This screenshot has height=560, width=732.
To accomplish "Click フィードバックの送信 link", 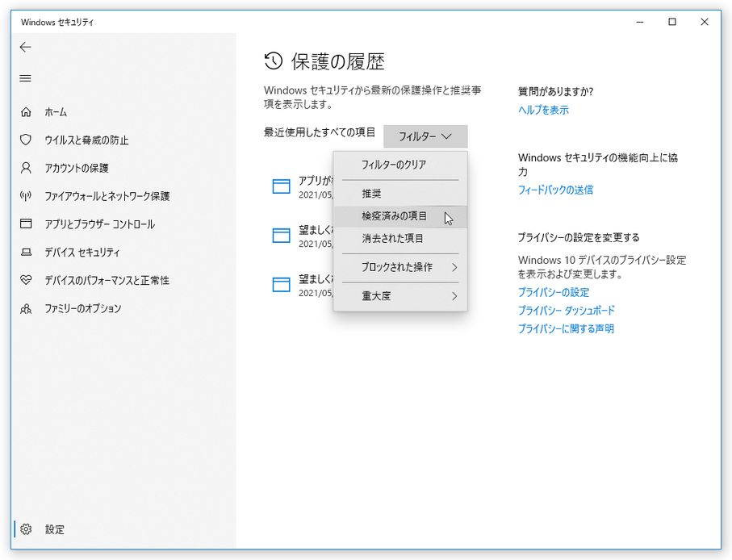I will [555, 190].
